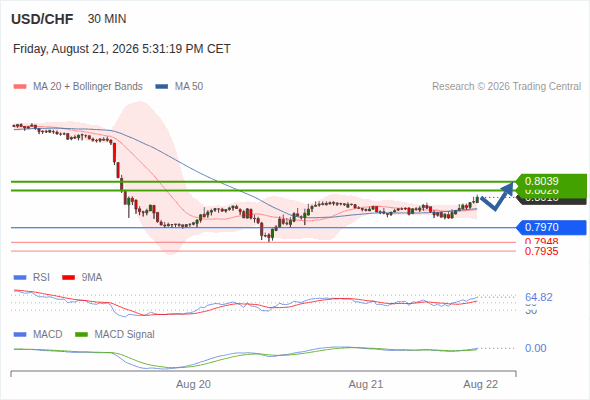Click the 64.82 RSI value label
590x400 pixels.
[538, 297]
